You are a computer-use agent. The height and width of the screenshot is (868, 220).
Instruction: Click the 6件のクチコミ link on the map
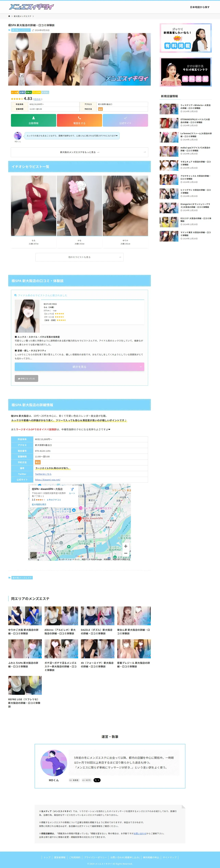pos(54,500)
